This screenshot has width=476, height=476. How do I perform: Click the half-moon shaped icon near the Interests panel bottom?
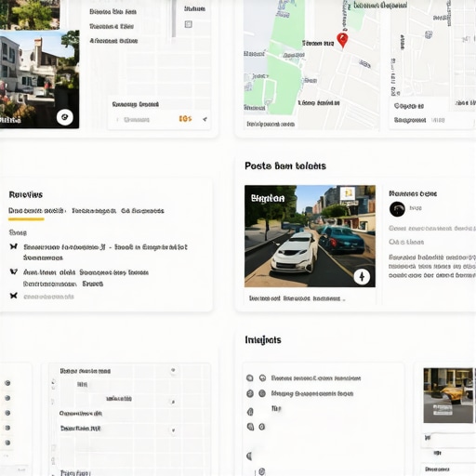click(x=249, y=456)
